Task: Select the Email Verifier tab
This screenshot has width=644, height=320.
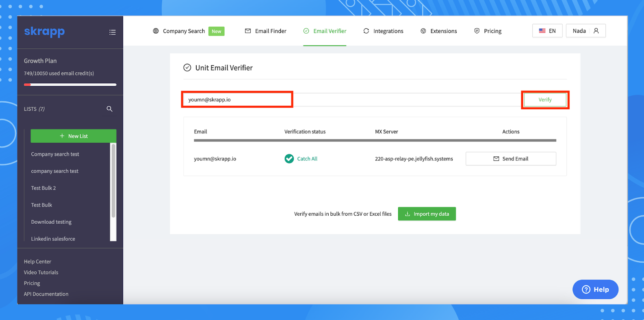Action: 325,31
